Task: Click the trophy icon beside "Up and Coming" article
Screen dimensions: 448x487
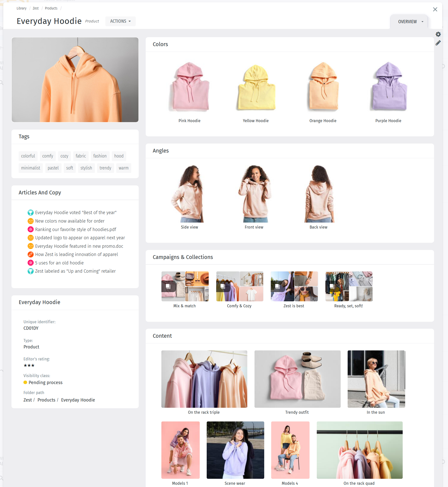Action: [x=30, y=271]
